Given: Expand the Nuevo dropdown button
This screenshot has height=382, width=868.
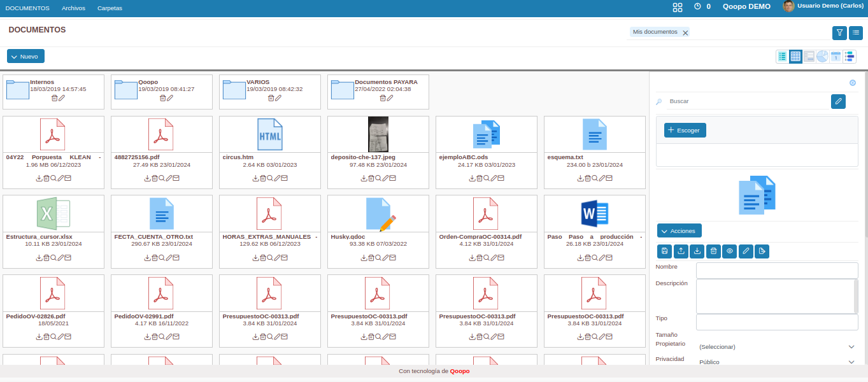Looking at the screenshot, I should 25,56.
